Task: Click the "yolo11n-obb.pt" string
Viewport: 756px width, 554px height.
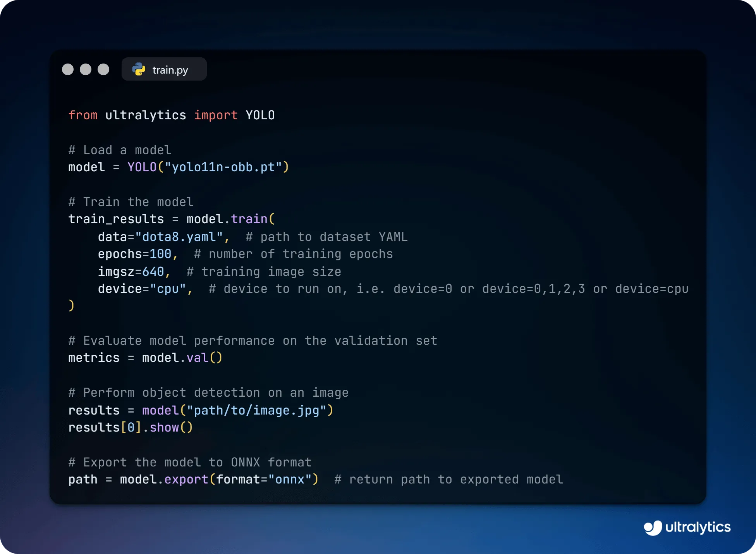Action: pyautogui.click(x=223, y=167)
